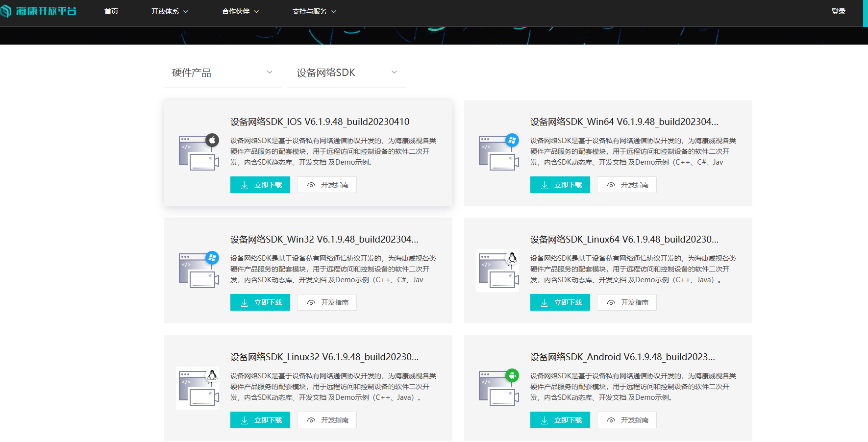Open 开发指南 for the Linux32 SDK
This screenshot has height=442, width=868.
[x=327, y=420]
